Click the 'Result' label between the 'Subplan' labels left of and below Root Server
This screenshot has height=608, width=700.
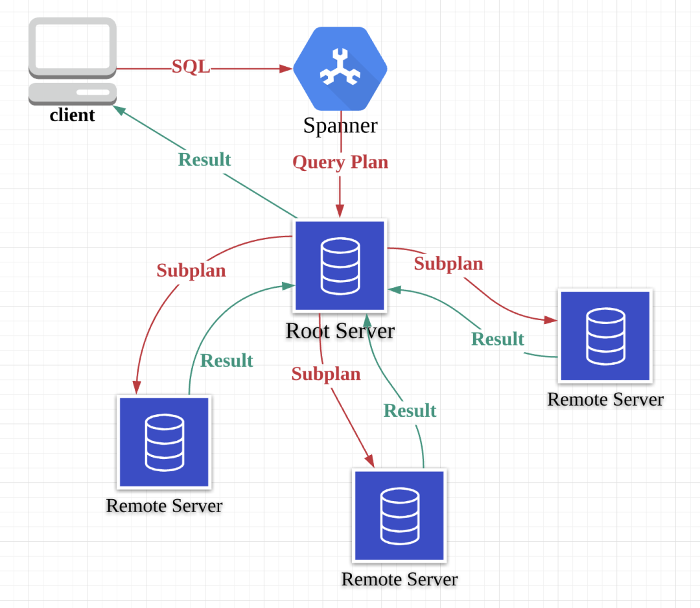[226, 360]
